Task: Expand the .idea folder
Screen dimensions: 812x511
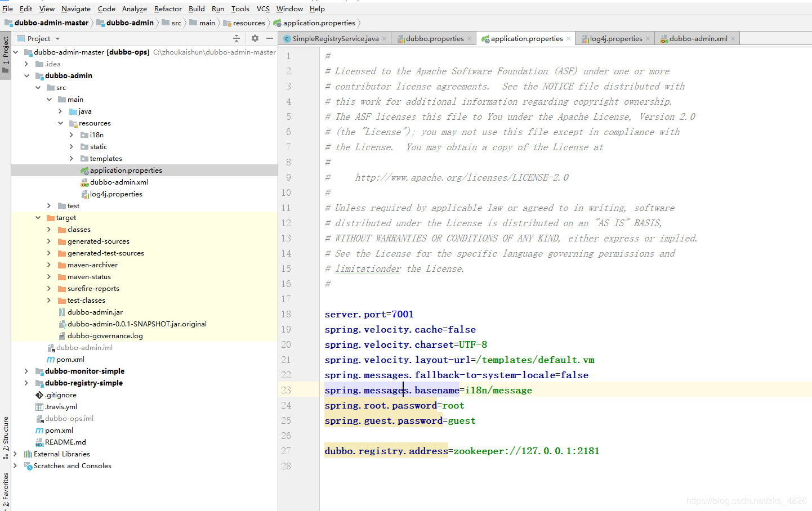Action: tap(26, 64)
